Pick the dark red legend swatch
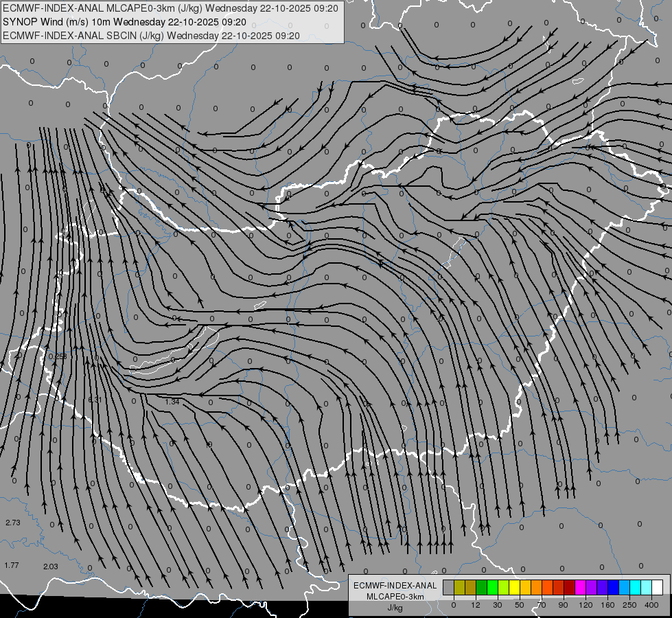 570,588
